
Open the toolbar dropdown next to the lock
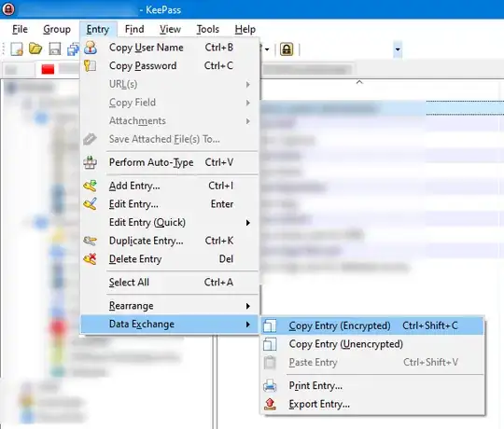[x=267, y=49]
